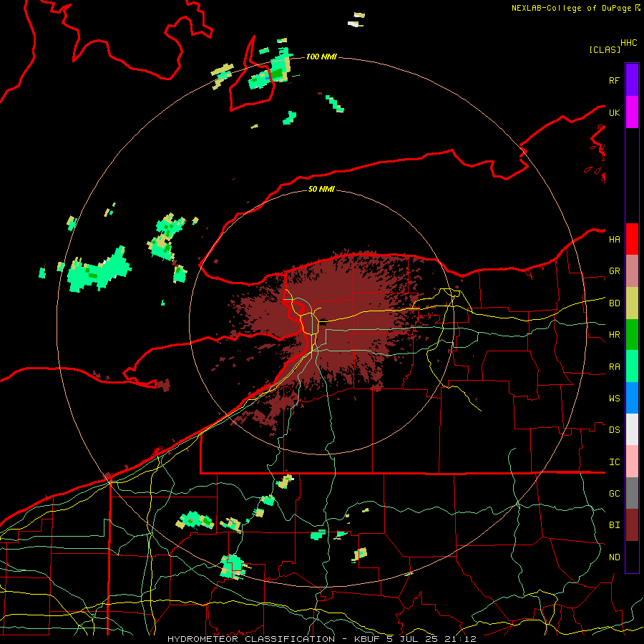Click the HA red legend swatch
This screenshot has height=644, width=644.
click(x=632, y=239)
